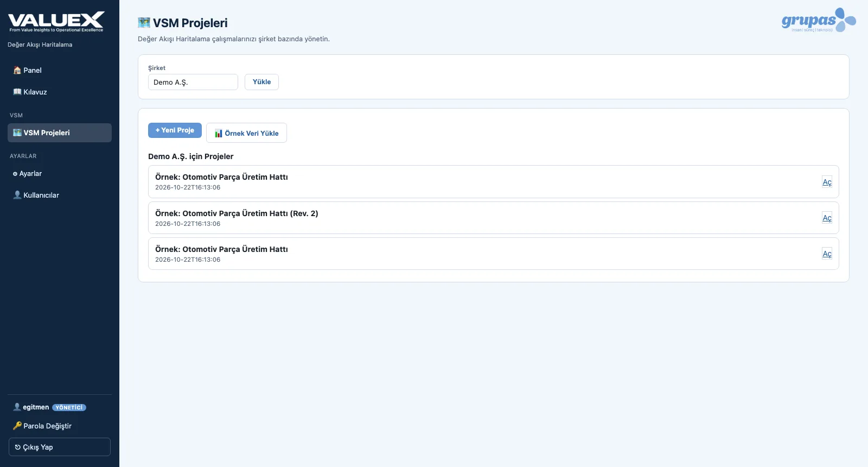The width and height of the screenshot is (868, 467).
Task: Click the "Değer Akışı Haritalama" sidebar subtitle
Action: pos(40,45)
